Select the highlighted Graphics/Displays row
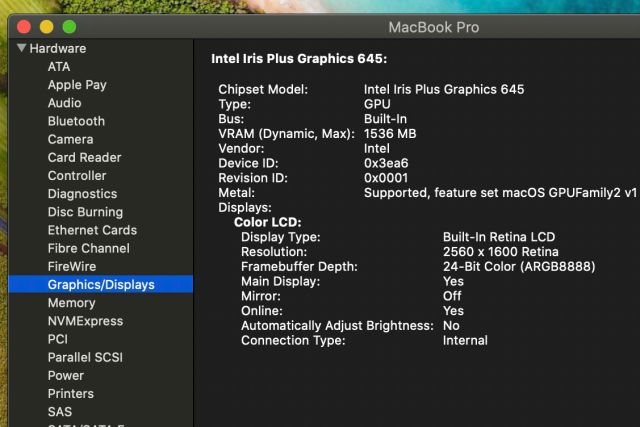Image resolution: width=640 pixels, height=427 pixels. [x=100, y=284]
